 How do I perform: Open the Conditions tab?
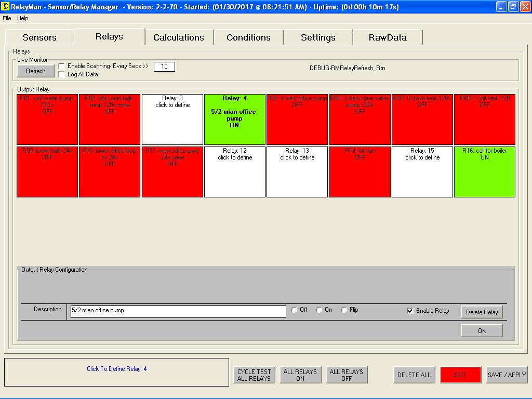pyautogui.click(x=248, y=37)
